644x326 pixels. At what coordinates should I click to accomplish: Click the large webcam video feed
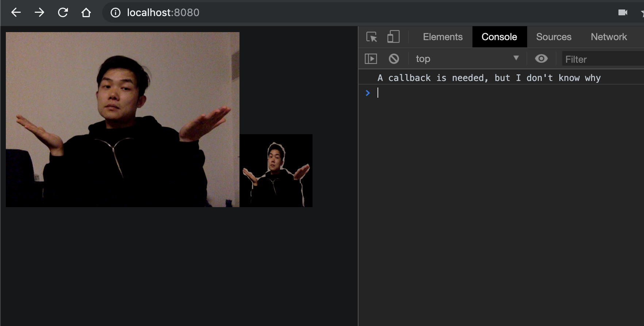tap(123, 120)
